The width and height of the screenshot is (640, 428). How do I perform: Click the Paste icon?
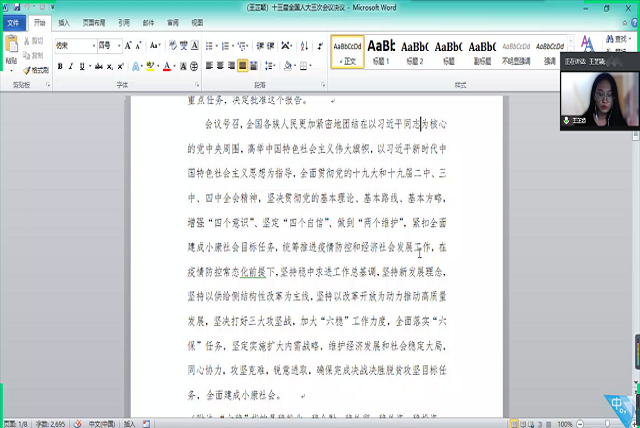click(x=10, y=50)
